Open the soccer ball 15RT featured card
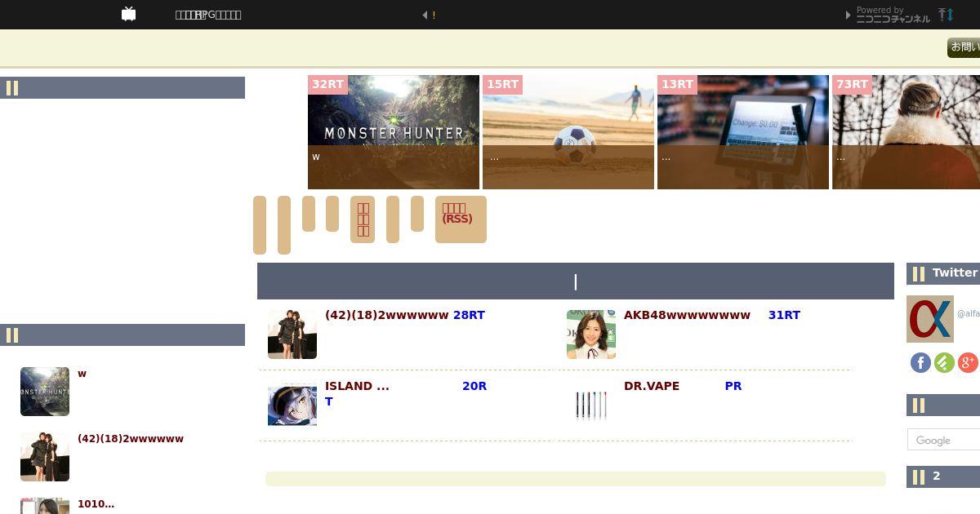This screenshot has width=980, height=514. 568,132
